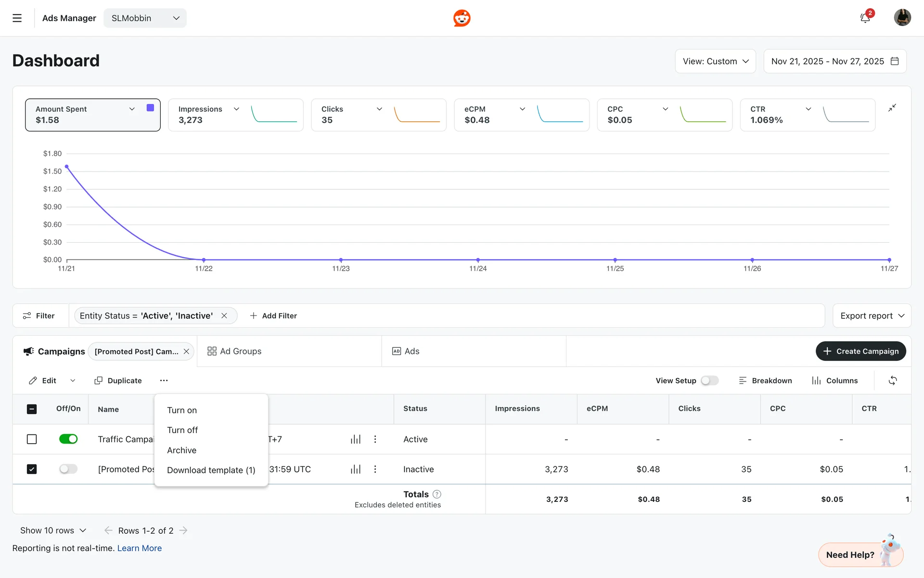Uncheck the Promoted Post campaign checkbox

tap(32, 469)
